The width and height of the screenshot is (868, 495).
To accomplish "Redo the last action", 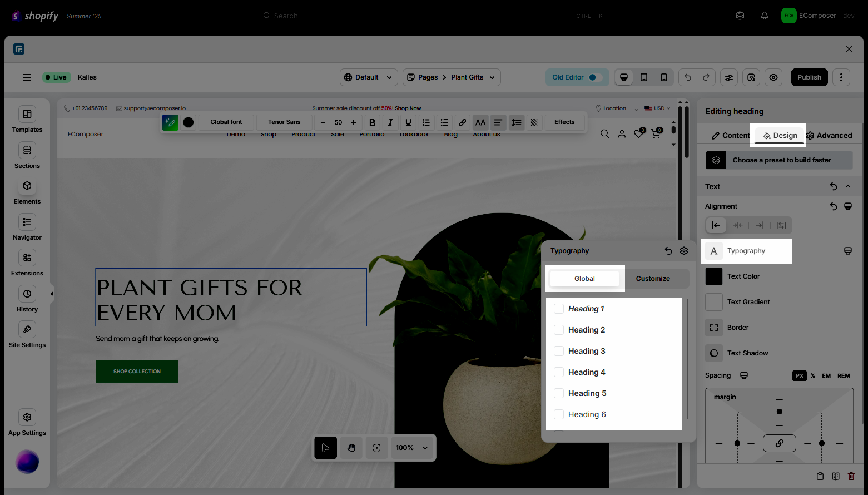I will pyautogui.click(x=706, y=77).
